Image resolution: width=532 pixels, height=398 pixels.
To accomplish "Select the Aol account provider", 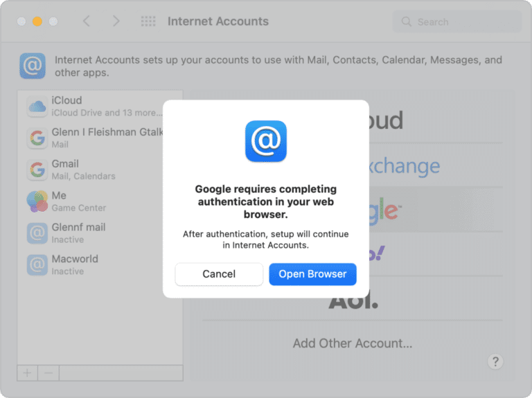I will pyautogui.click(x=353, y=299).
